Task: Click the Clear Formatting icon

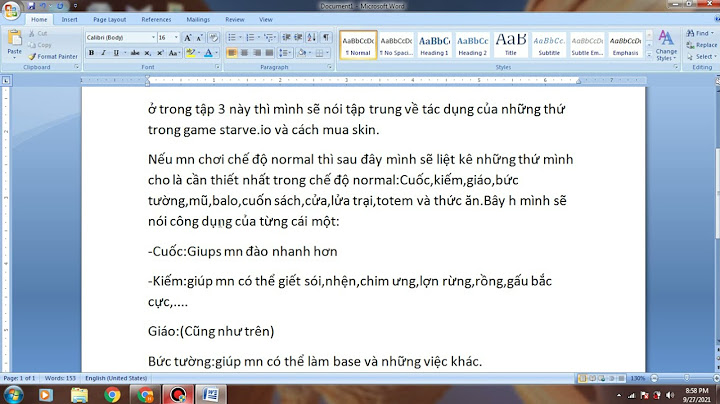Action: click(213, 38)
